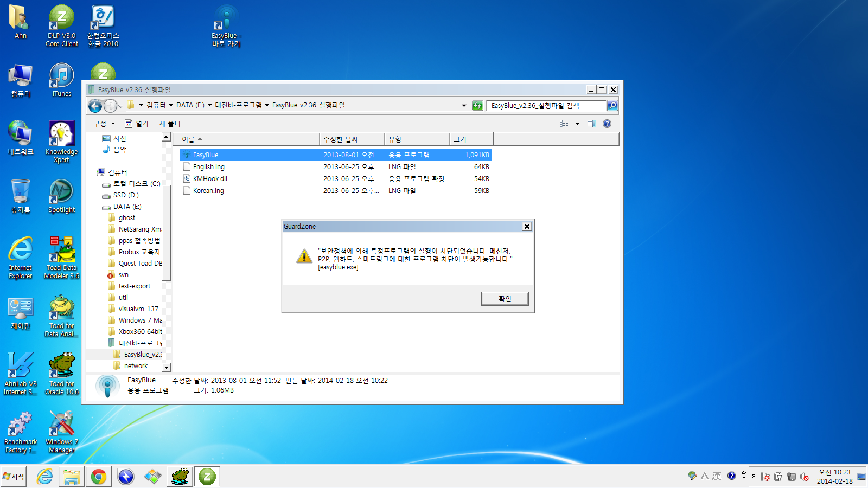Open the iTunes desktop shortcut

62,80
